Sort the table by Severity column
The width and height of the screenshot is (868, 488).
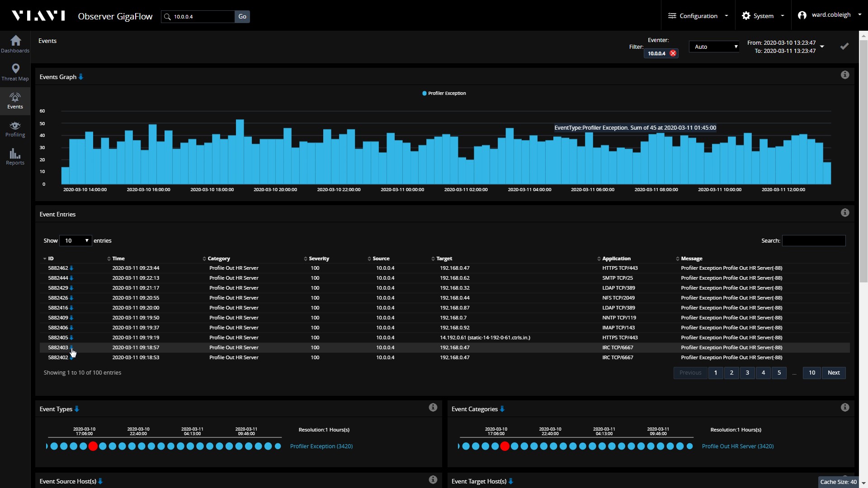(x=319, y=259)
